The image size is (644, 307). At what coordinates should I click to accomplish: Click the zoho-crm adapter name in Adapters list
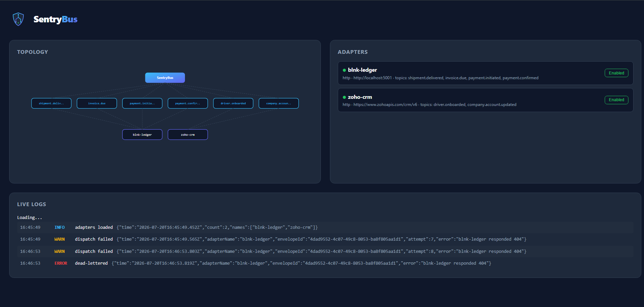pyautogui.click(x=360, y=97)
